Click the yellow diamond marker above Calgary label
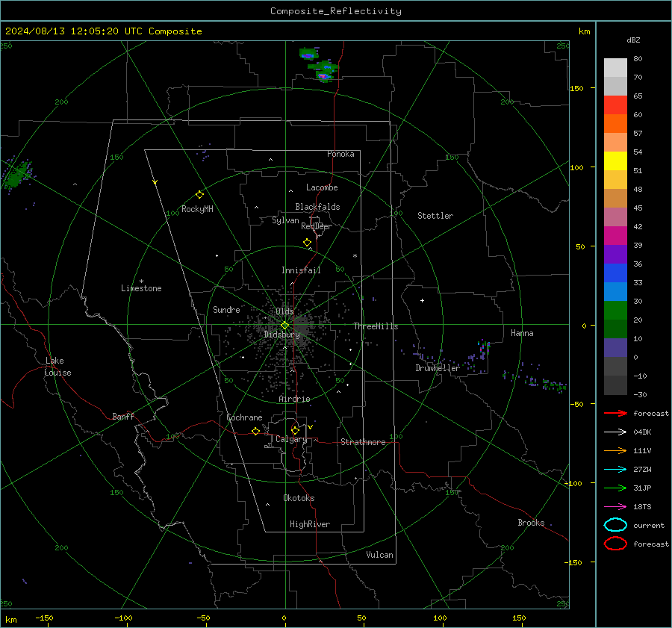This screenshot has width=672, height=628. [x=295, y=430]
